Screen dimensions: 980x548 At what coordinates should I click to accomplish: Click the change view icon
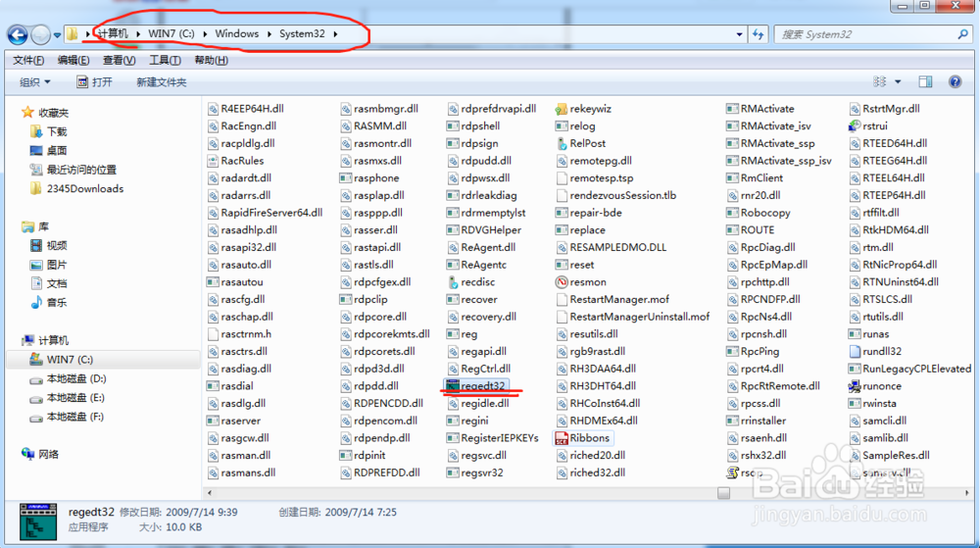[879, 81]
